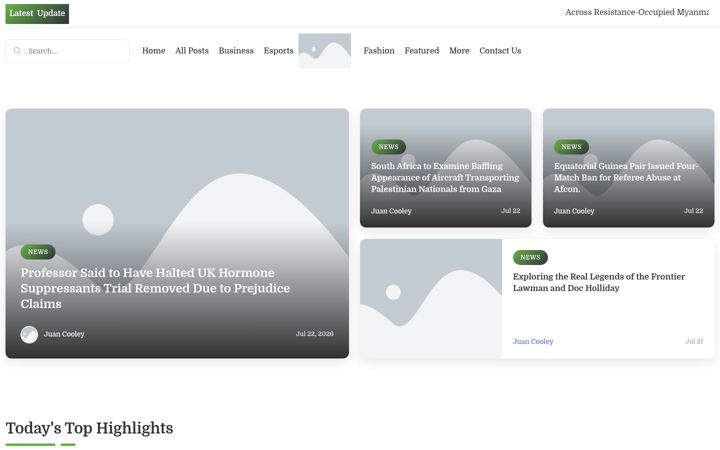The width and height of the screenshot is (720, 450).
Task: Click the site logo placeholder image
Action: pyautogui.click(x=325, y=51)
